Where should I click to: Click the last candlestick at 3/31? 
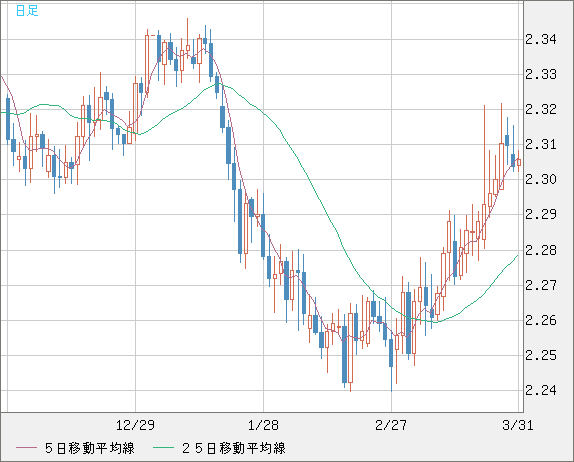click(x=519, y=162)
